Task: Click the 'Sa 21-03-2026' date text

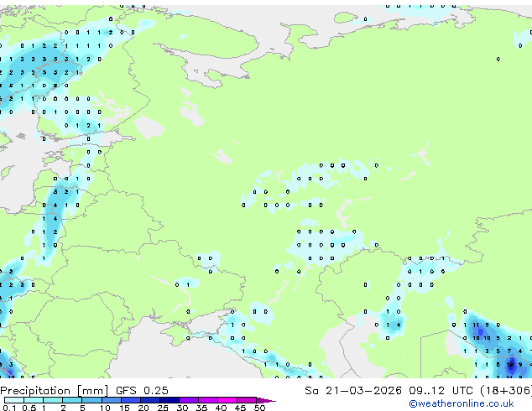Action: (x=353, y=390)
